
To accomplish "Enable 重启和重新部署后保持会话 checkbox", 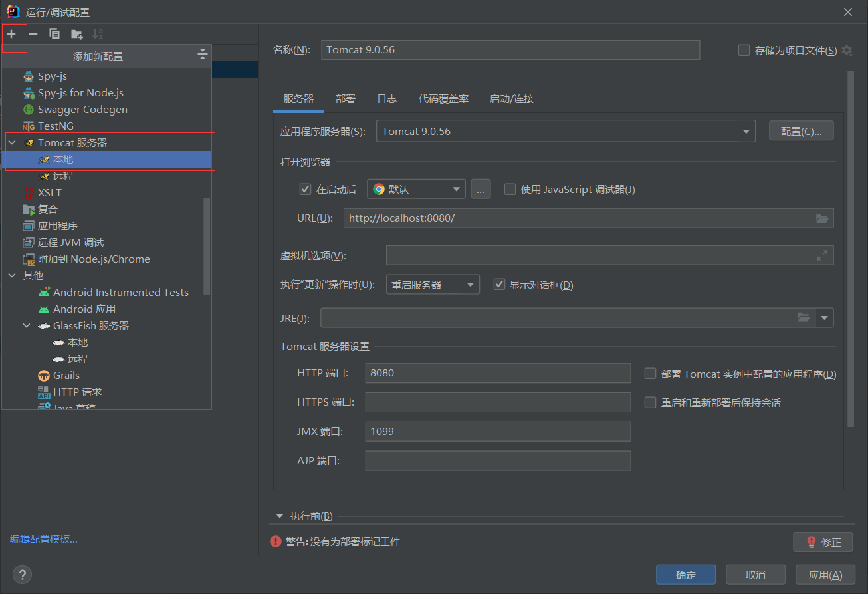I will (x=650, y=402).
